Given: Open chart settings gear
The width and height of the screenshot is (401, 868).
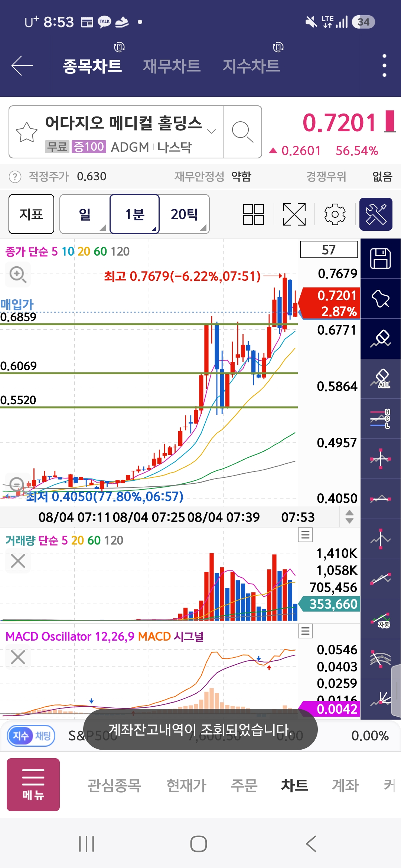Looking at the screenshot, I should point(335,214).
